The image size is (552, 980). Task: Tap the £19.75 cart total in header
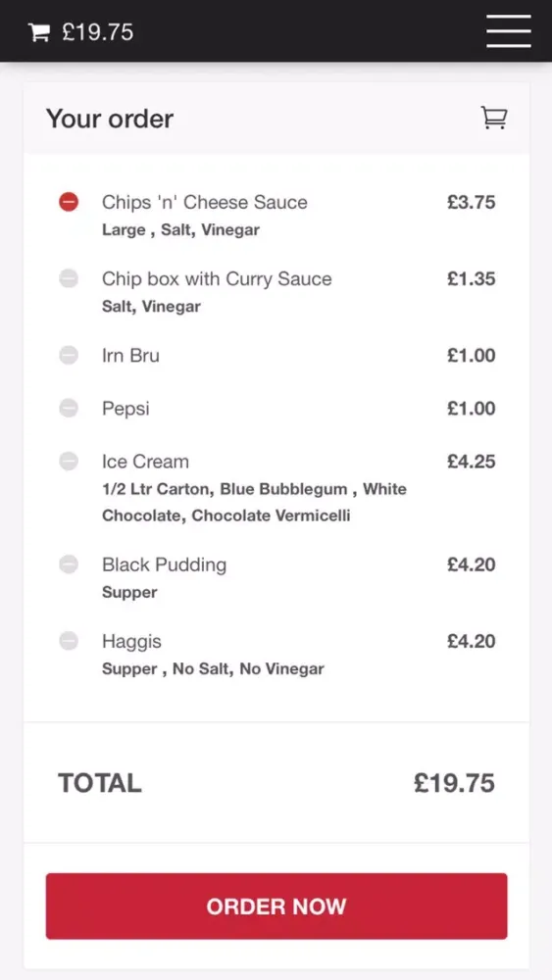pyautogui.click(x=97, y=32)
